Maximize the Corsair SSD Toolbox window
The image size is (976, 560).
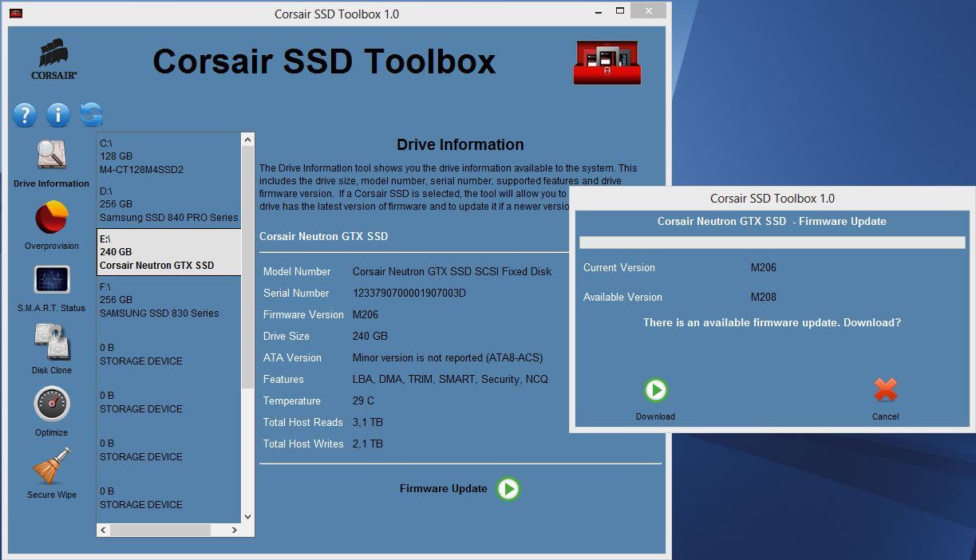pyautogui.click(x=620, y=11)
